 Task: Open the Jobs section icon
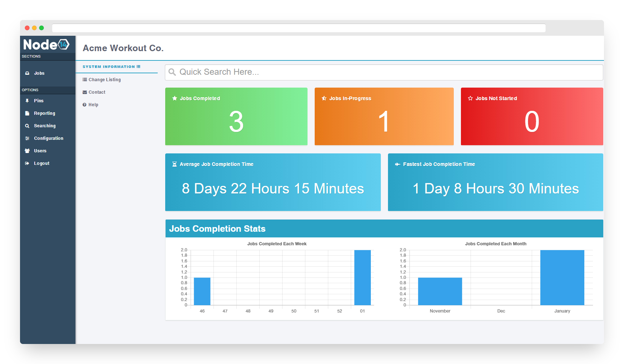coord(27,73)
